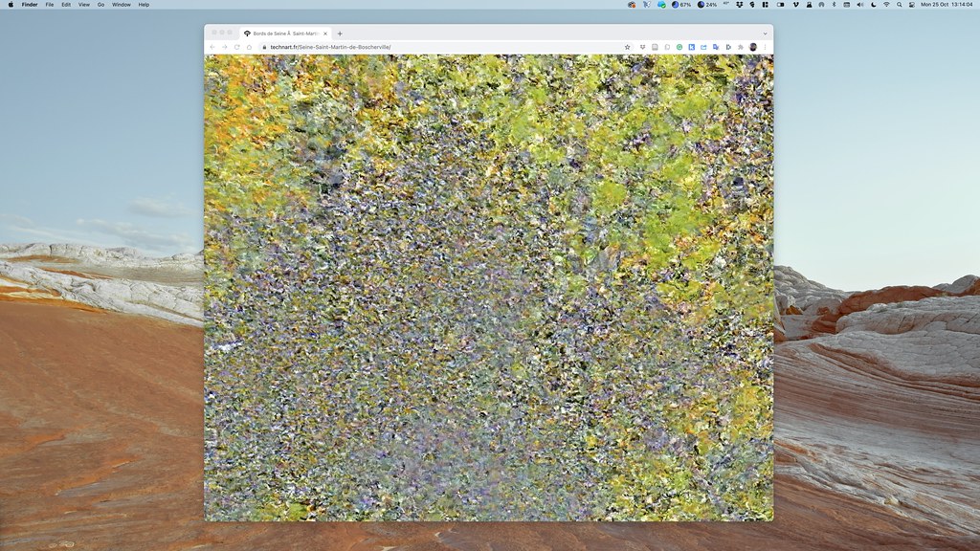The width and height of the screenshot is (980, 551).
Task: Open the Extensions puzzle menu
Action: click(x=741, y=47)
